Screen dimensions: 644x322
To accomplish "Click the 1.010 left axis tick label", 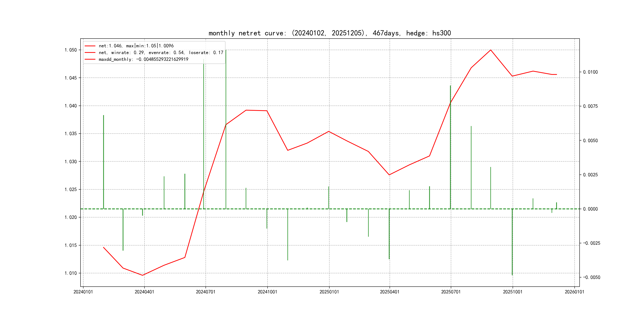I will point(71,273).
